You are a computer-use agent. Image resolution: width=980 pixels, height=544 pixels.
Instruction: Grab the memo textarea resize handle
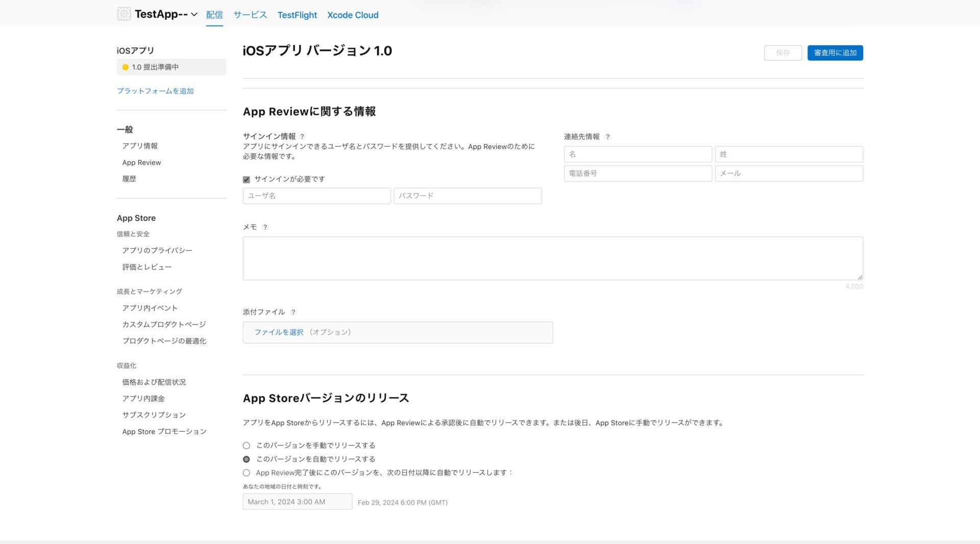860,277
